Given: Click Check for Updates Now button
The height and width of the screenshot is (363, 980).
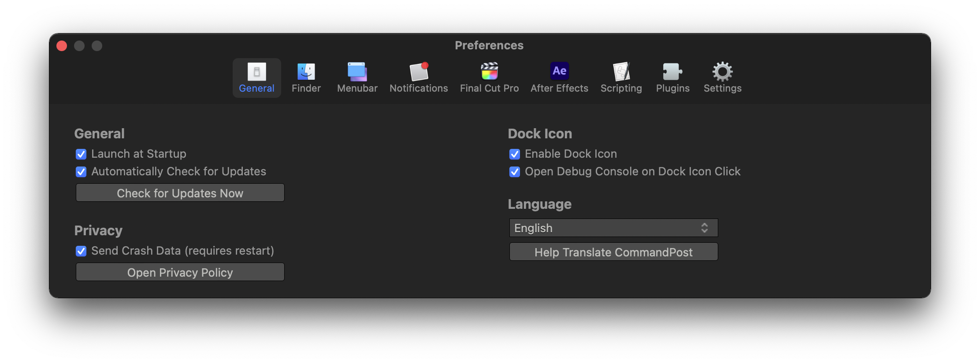Looking at the screenshot, I should (180, 193).
